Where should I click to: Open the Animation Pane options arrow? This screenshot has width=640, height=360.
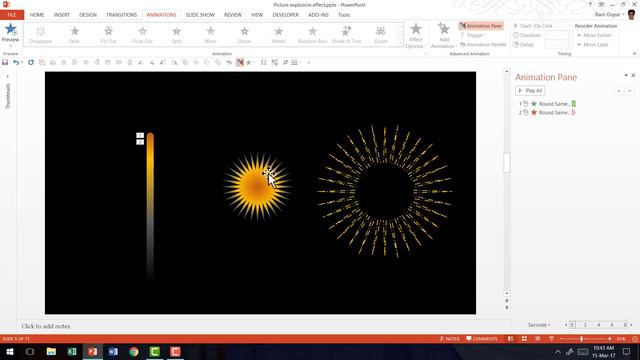[626, 76]
